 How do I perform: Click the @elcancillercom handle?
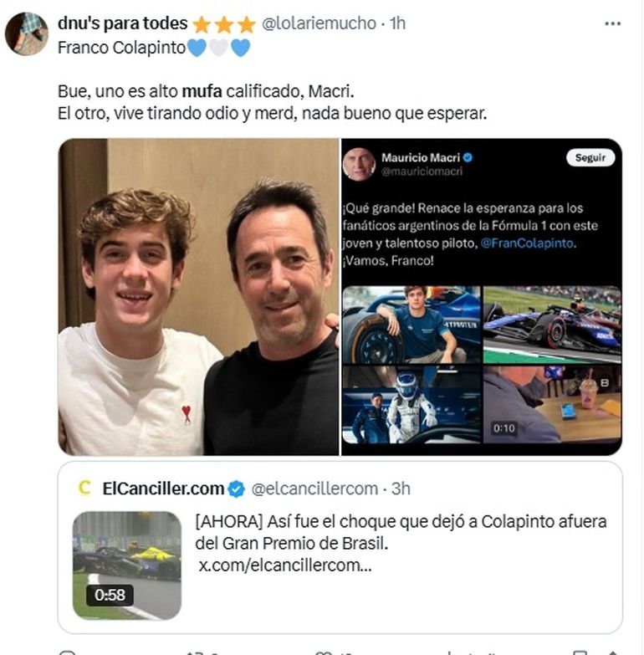point(314,489)
